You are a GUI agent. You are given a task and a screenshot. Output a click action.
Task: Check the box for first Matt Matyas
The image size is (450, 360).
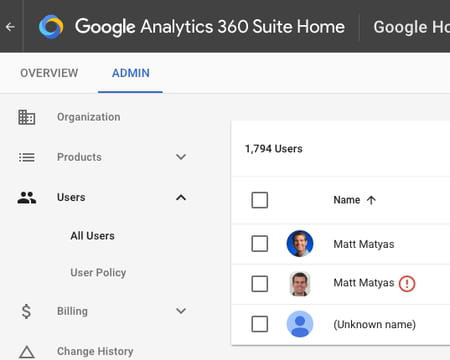tap(260, 244)
